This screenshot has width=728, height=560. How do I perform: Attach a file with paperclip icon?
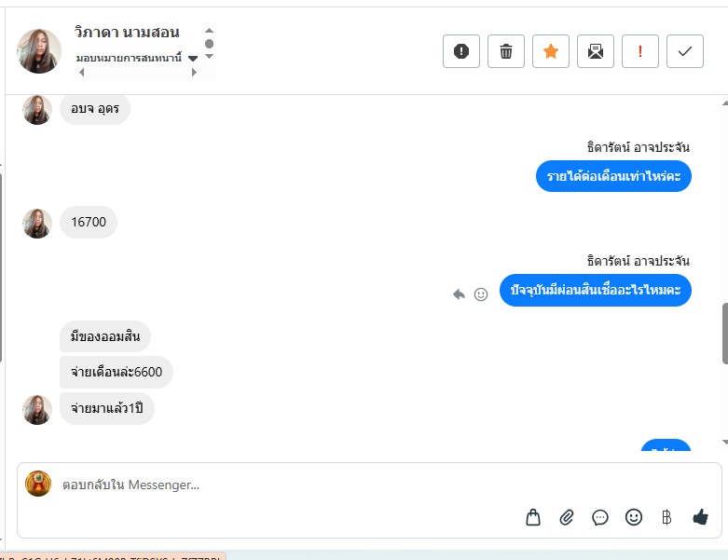(567, 517)
